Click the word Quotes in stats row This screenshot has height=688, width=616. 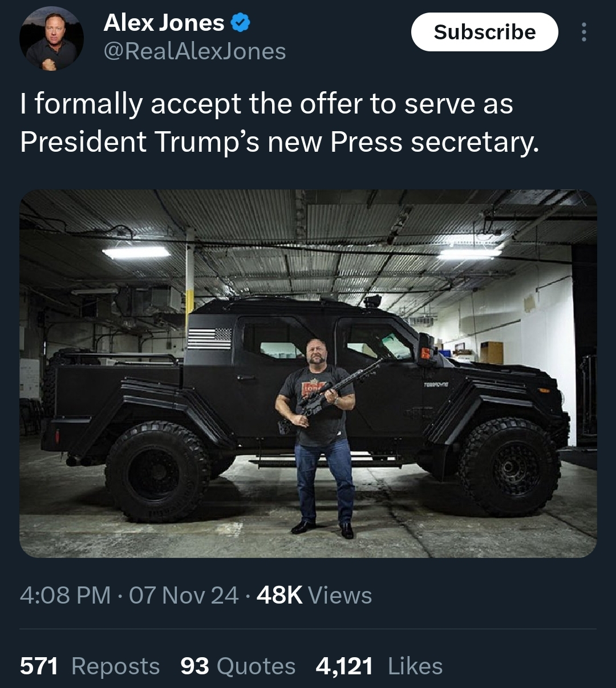(256, 666)
